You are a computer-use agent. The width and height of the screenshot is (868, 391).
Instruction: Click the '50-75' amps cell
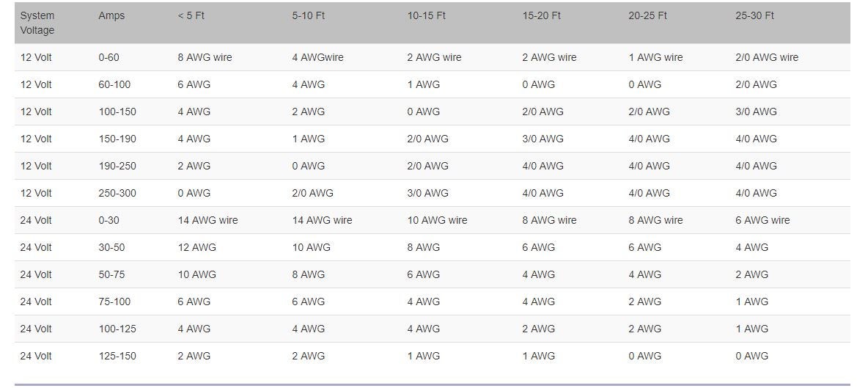[x=111, y=274]
